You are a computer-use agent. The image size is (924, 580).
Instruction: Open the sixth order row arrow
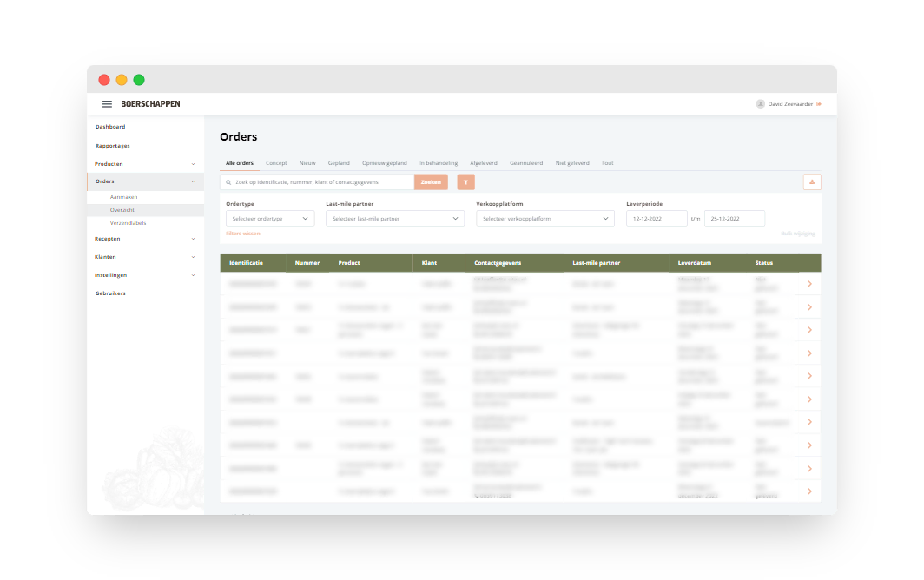(809, 399)
